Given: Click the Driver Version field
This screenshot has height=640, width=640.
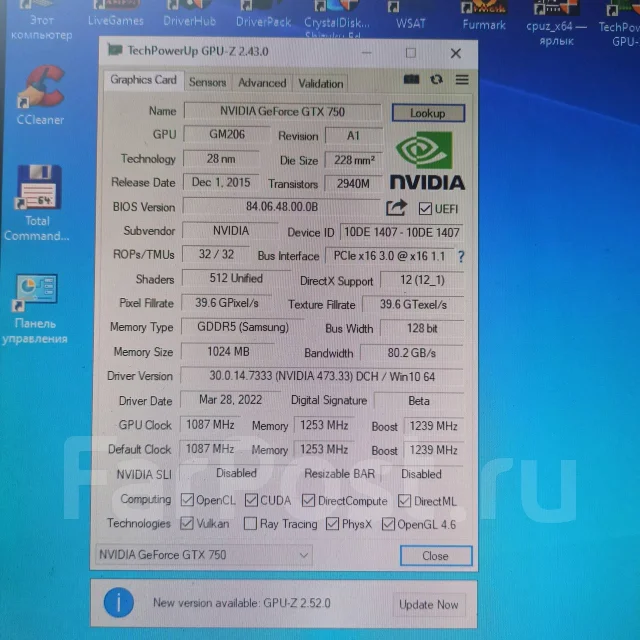Looking at the screenshot, I should pyautogui.click(x=322, y=376).
